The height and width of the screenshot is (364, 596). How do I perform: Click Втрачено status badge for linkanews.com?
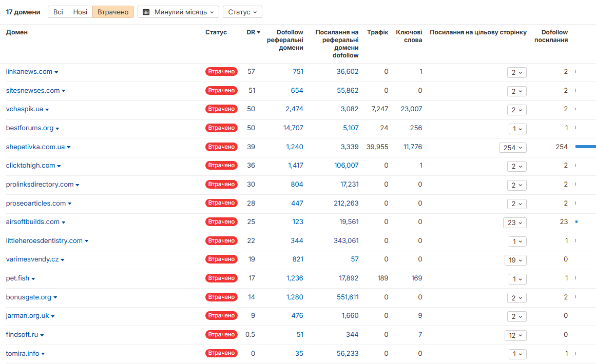(221, 71)
